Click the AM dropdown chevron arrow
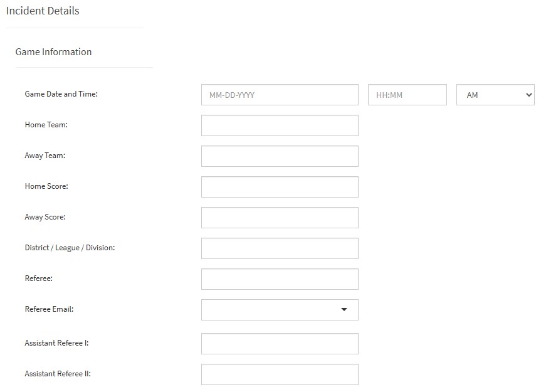 (528, 95)
